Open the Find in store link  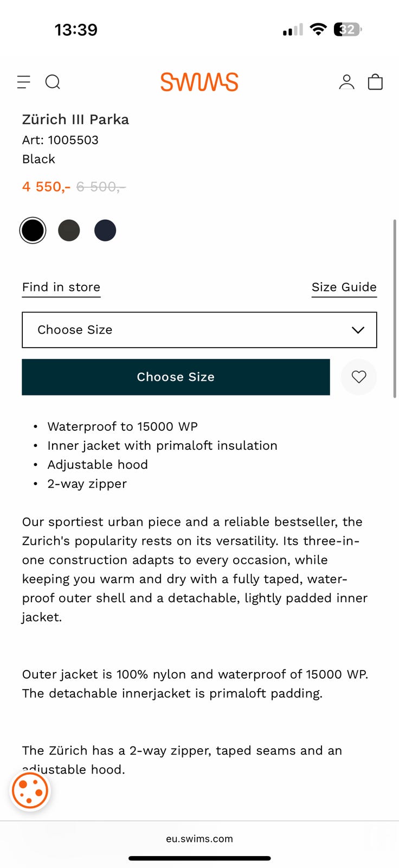point(61,287)
